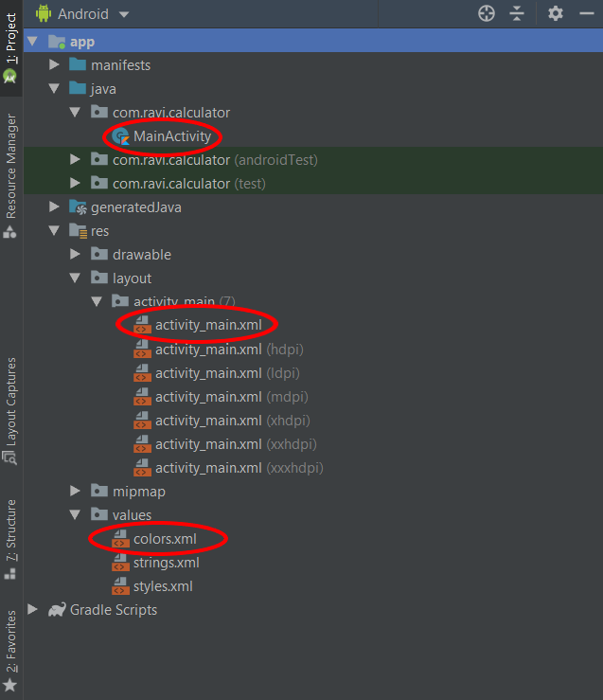
Task: Open the Android project view dropdown
Action: point(82,14)
